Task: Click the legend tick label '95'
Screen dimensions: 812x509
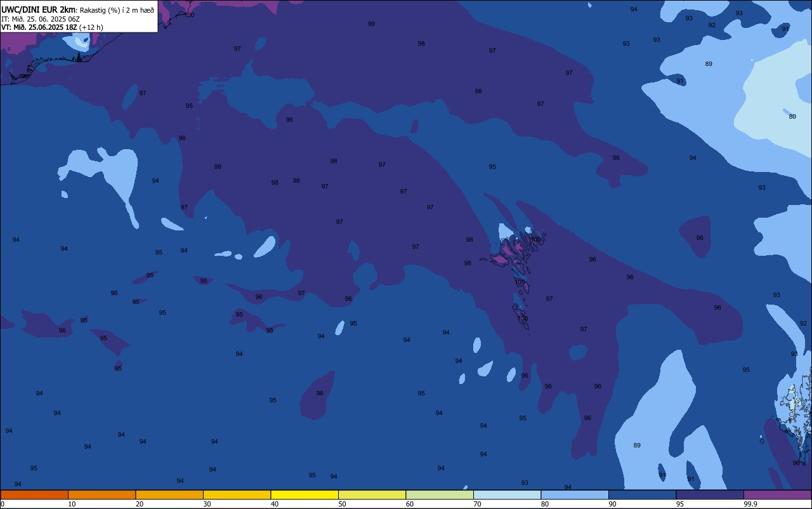Action: (680, 504)
